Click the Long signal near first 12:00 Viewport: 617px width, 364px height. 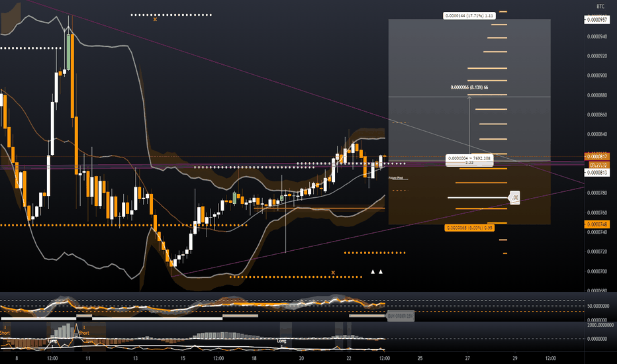click(52, 341)
